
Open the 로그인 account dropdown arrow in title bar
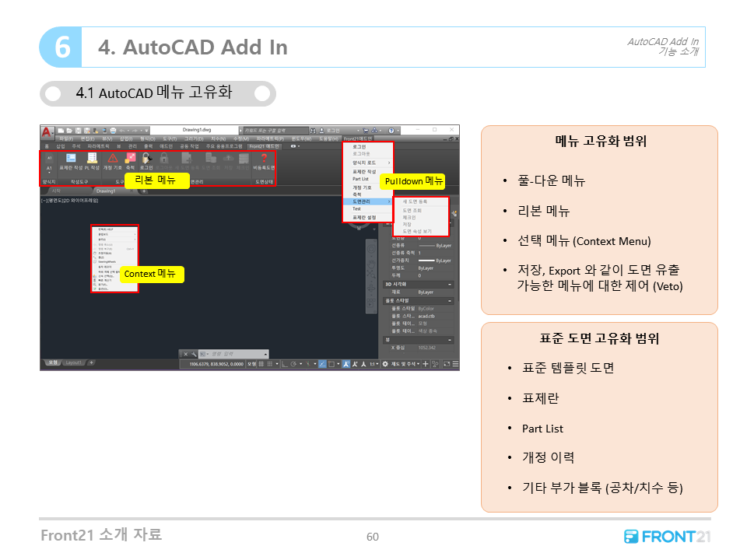click(358, 131)
